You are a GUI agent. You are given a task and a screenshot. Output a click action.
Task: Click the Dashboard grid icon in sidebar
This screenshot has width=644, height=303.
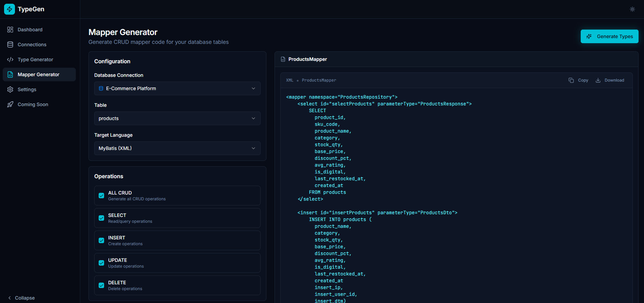(x=10, y=30)
